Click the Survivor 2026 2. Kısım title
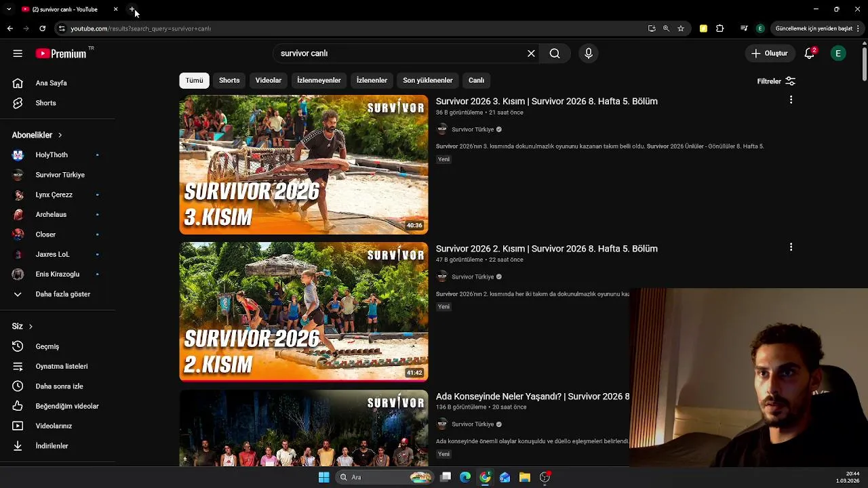Image resolution: width=868 pixels, height=488 pixels. [x=547, y=249]
